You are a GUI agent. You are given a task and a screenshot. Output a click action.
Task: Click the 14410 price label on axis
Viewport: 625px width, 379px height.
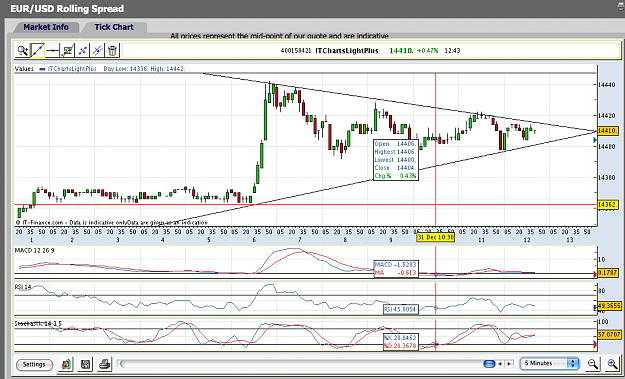pyautogui.click(x=608, y=131)
